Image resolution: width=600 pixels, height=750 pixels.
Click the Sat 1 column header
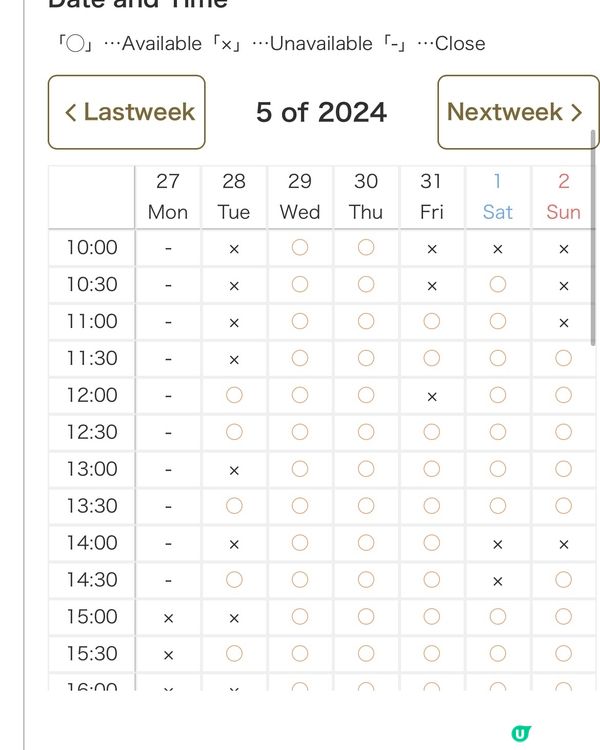[x=498, y=196]
